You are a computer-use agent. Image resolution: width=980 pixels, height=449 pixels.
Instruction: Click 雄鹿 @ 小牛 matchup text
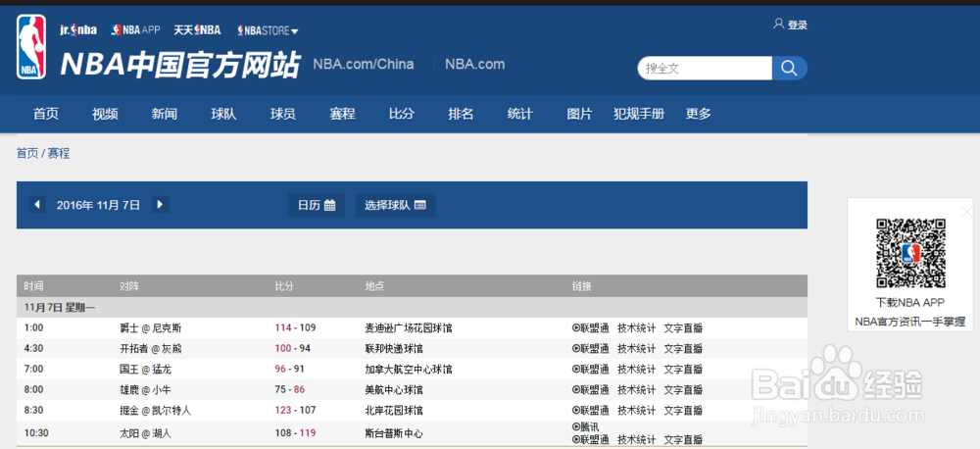click(x=146, y=390)
